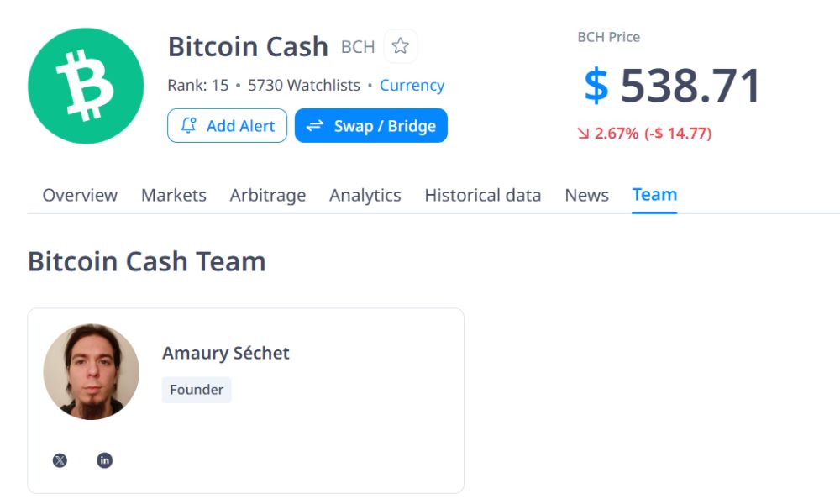Click the bell icon on Add Alert

pos(190,125)
